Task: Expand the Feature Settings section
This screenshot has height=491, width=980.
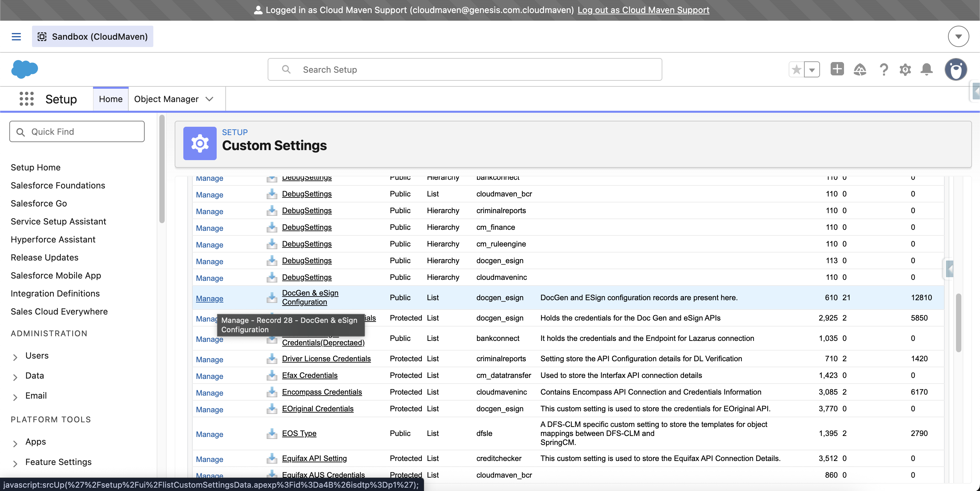Action: coord(15,463)
